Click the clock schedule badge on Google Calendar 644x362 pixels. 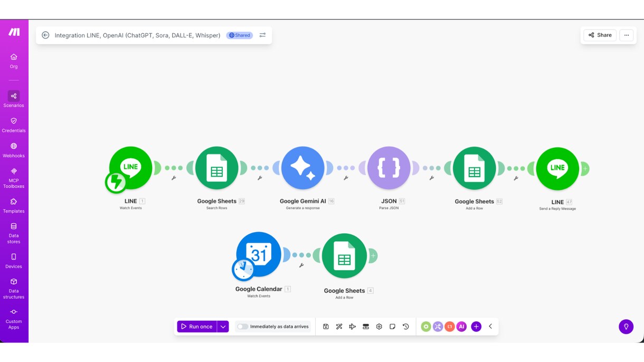click(243, 270)
